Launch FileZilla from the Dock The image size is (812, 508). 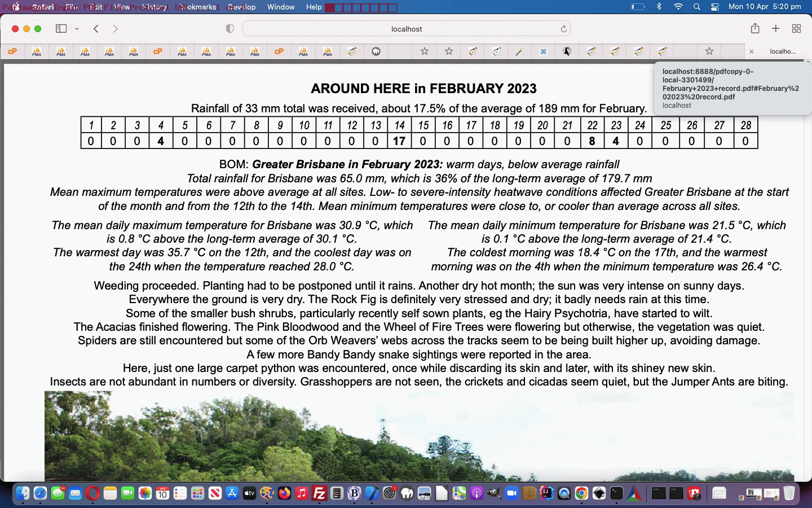pyautogui.click(x=319, y=493)
